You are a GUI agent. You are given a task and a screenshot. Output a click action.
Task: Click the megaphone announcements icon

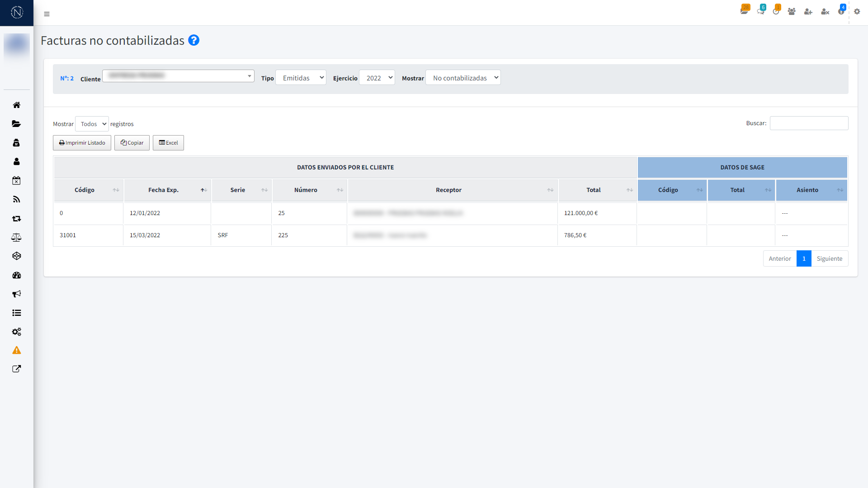point(17,294)
